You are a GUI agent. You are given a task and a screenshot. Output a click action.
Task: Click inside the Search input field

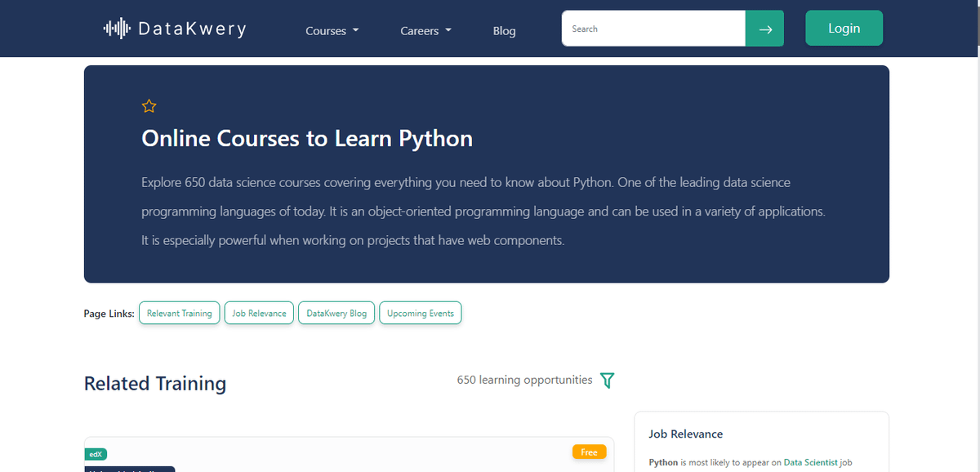[653, 28]
